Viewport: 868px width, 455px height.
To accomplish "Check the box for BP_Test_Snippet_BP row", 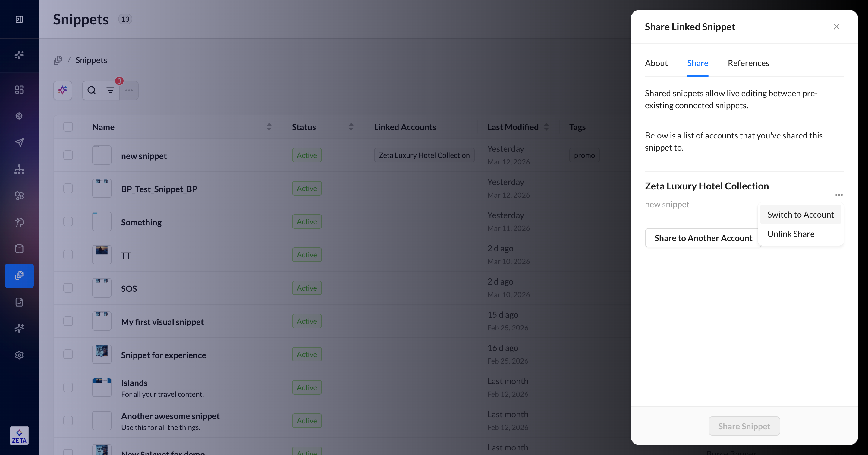I will (x=68, y=188).
